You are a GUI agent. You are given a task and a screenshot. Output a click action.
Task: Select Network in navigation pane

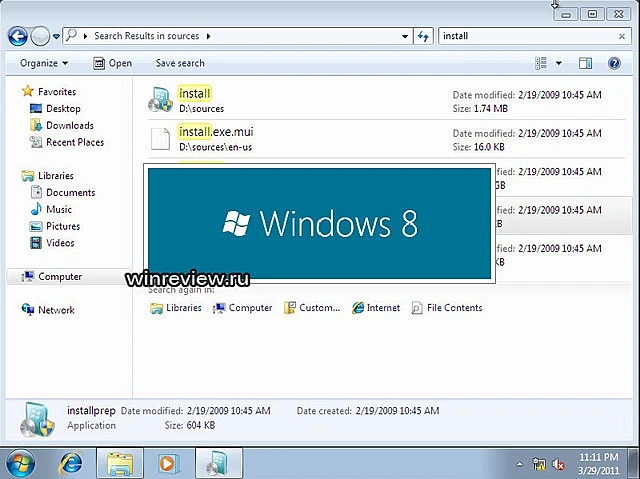(56, 310)
